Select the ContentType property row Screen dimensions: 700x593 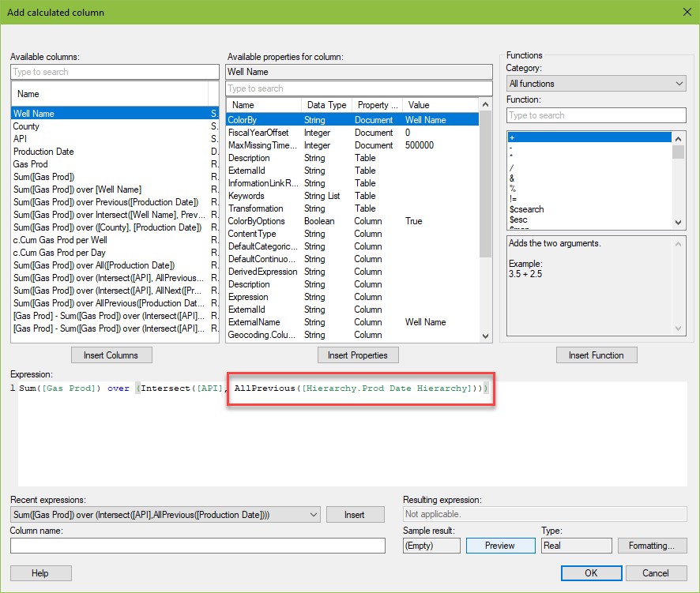[x=352, y=234]
